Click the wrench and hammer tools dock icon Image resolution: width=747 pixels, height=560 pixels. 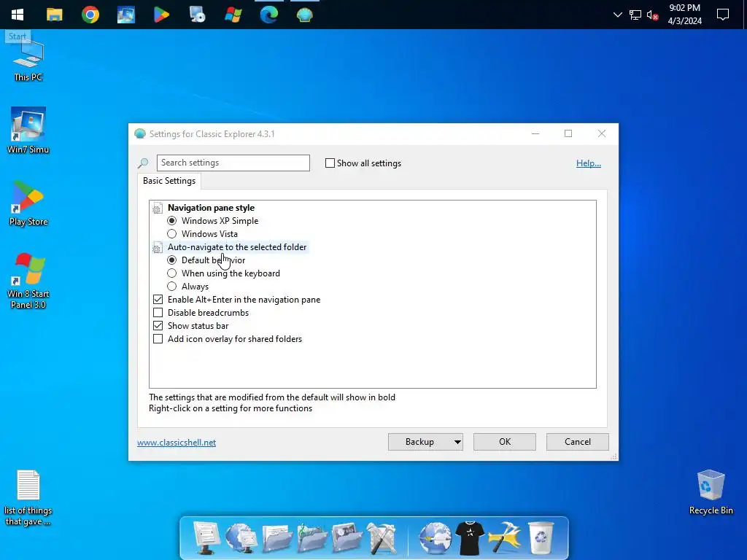pyautogui.click(x=381, y=538)
